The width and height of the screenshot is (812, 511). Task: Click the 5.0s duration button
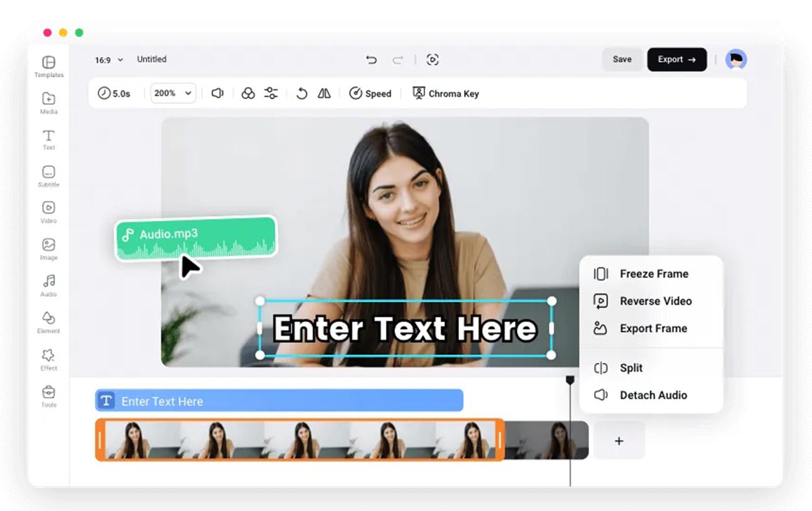tap(114, 94)
